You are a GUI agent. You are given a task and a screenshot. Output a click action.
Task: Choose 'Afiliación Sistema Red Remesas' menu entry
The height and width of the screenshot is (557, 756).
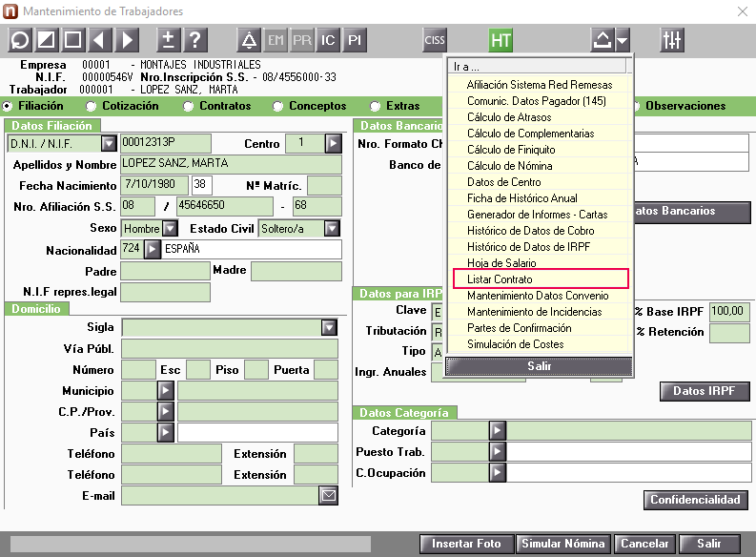[x=540, y=85]
